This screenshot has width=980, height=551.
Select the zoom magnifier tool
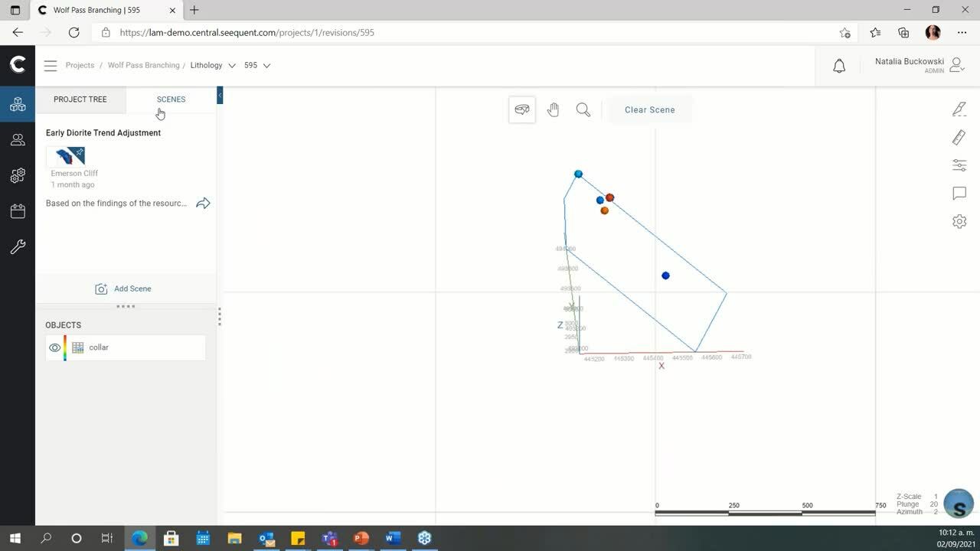click(x=583, y=110)
